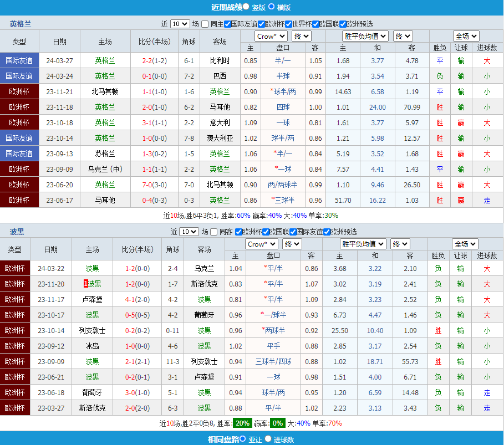Image resolution: width=504 pixels, height=445 pixels.
Task: Click the 0-5(0-5) score against 葡萄牙
Action: pos(136,315)
